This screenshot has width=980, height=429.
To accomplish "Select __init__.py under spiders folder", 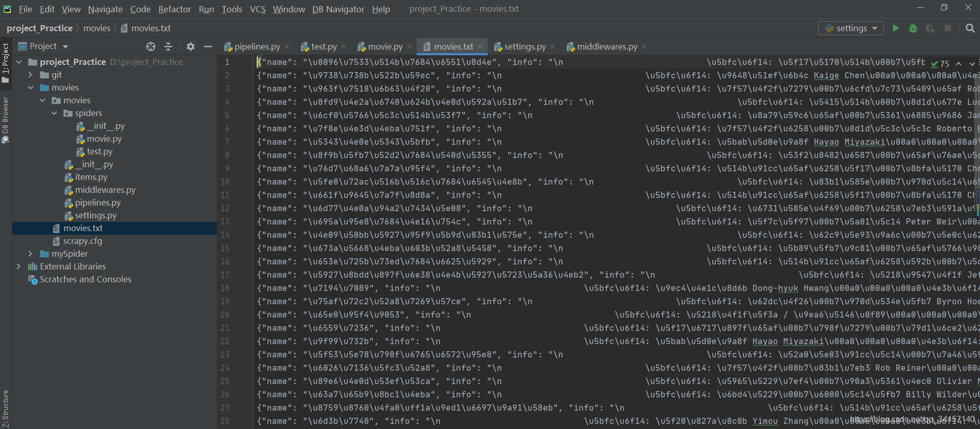I will tap(105, 126).
